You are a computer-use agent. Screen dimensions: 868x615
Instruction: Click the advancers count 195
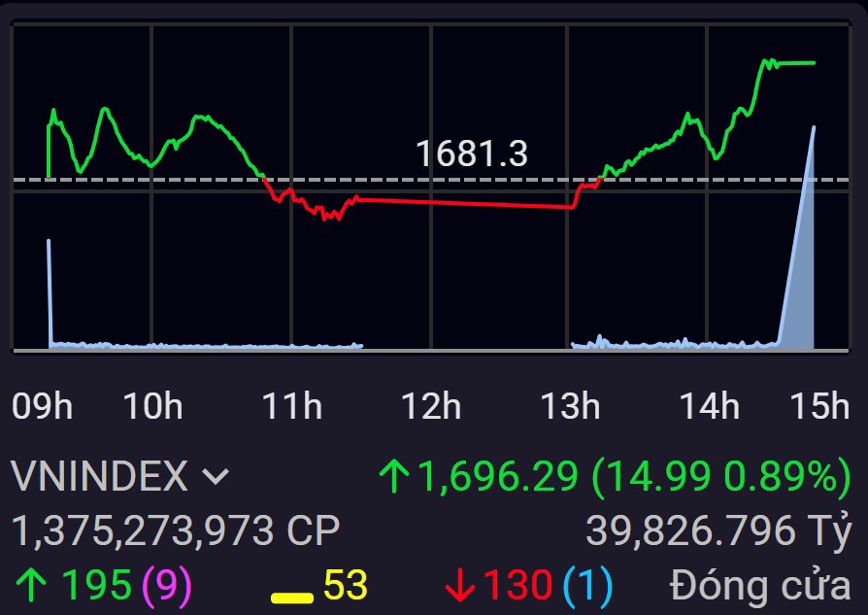pyautogui.click(x=97, y=585)
